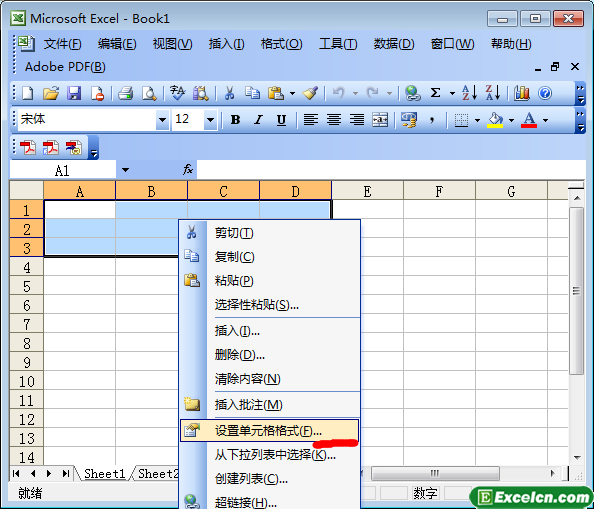The image size is (594, 509).
Task: Click the fx insert function icon
Action: (x=188, y=169)
